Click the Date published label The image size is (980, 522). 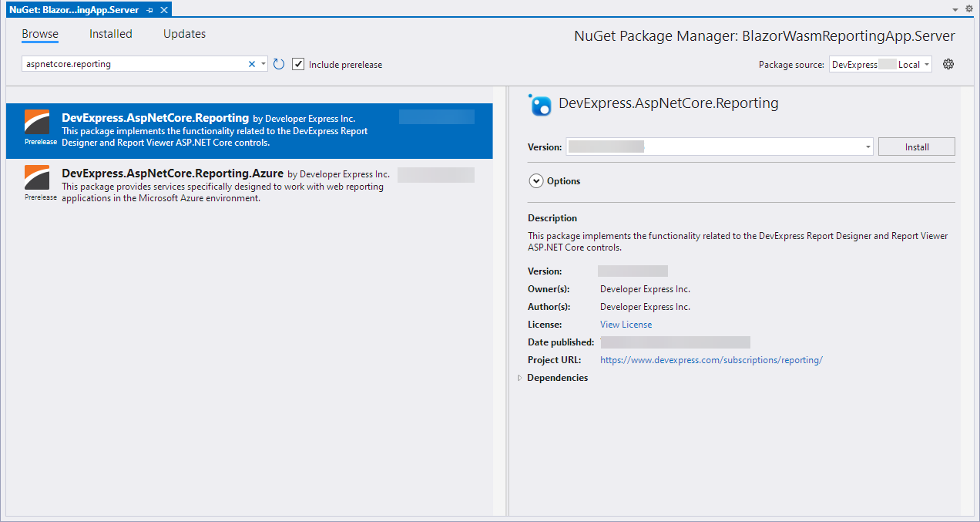(561, 342)
